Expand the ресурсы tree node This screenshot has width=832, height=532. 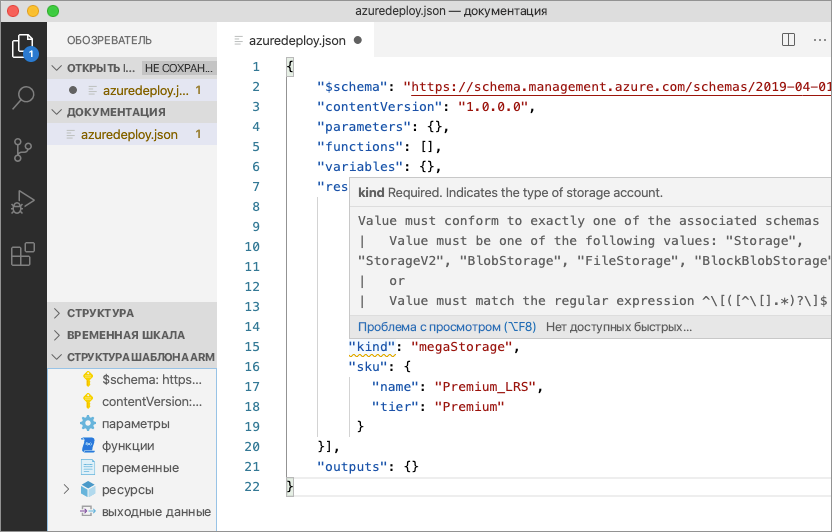point(66,489)
